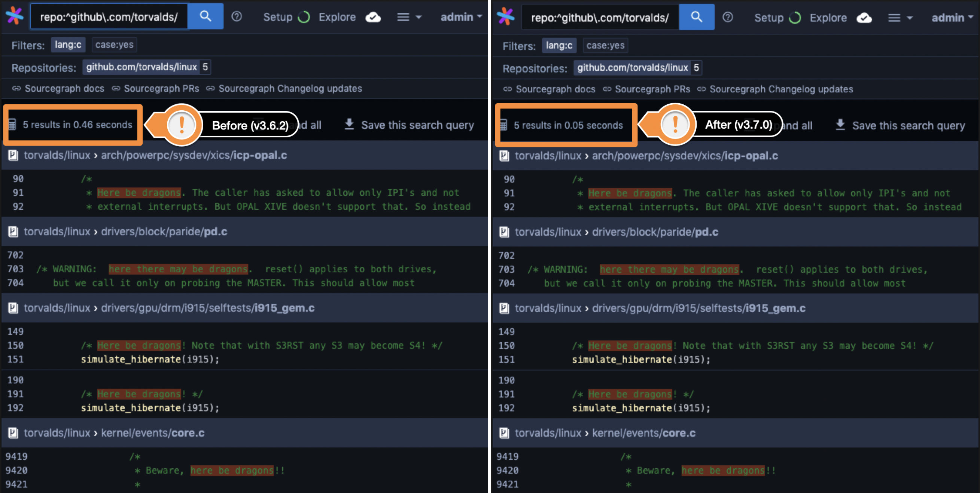The image size is (980, 493).
Task: Click the search query field in the right panel
Action: point(600,17)
